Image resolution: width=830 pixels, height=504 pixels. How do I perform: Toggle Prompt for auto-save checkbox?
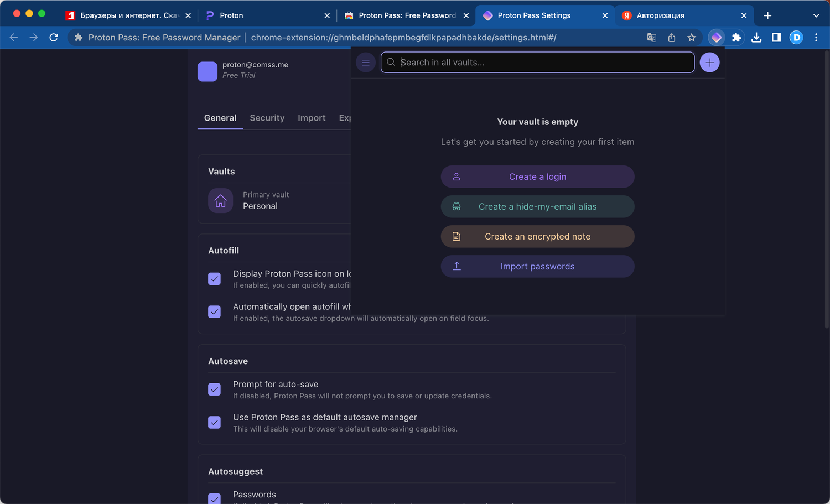click(215, 389)
